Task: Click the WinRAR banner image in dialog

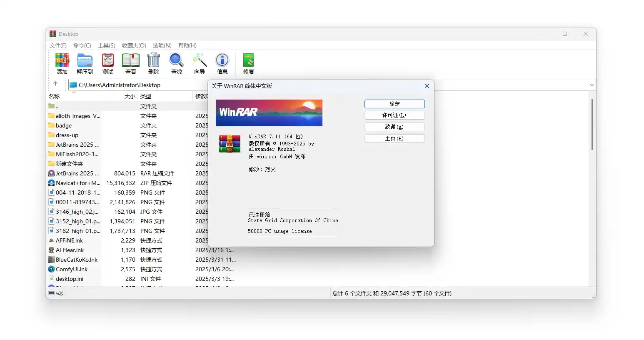Action: pos(269,113)
